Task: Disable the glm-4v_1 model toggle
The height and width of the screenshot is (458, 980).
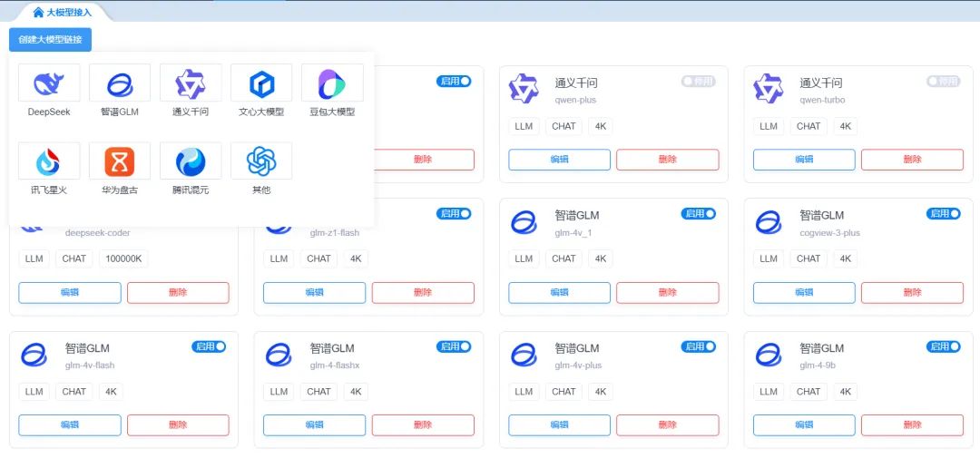Action: click(698, 214)
